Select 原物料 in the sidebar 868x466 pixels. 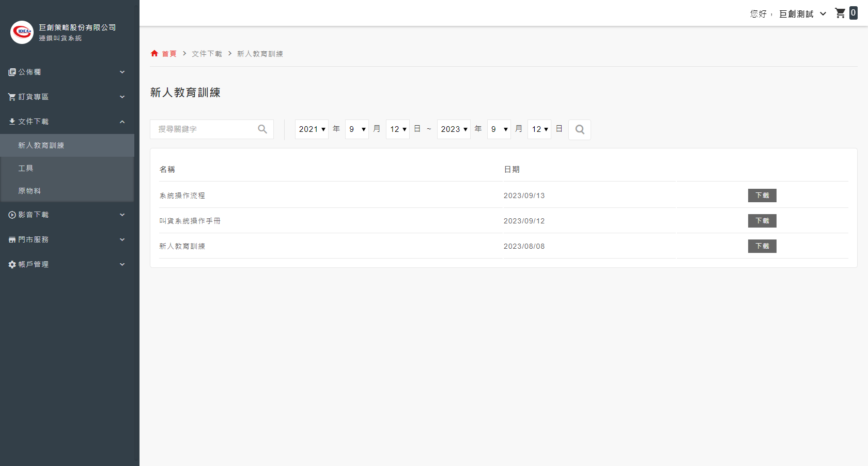(67, 191)
